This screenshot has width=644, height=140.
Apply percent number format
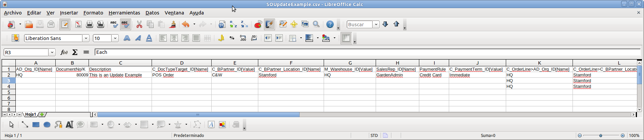pos(232,38)
